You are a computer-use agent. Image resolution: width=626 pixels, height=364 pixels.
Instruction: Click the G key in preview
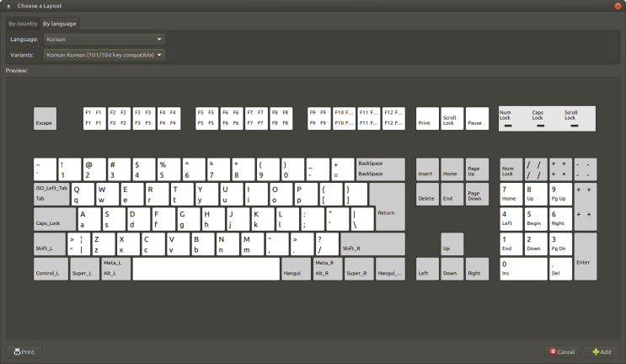189,219
